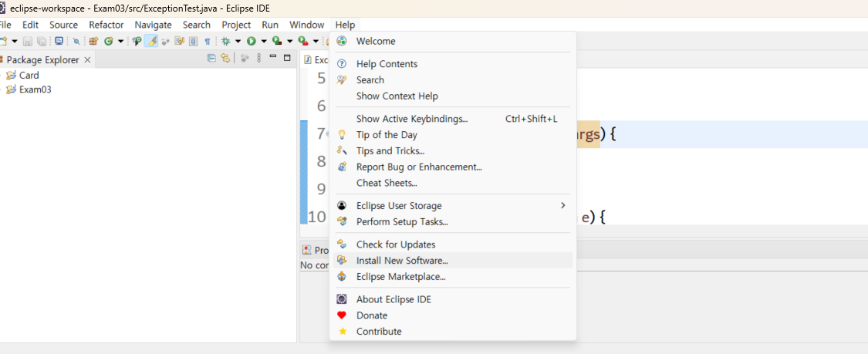This screenshot has width=868, height=354.
Task: Choose Show Context Help
Action: tap(453, 96)
